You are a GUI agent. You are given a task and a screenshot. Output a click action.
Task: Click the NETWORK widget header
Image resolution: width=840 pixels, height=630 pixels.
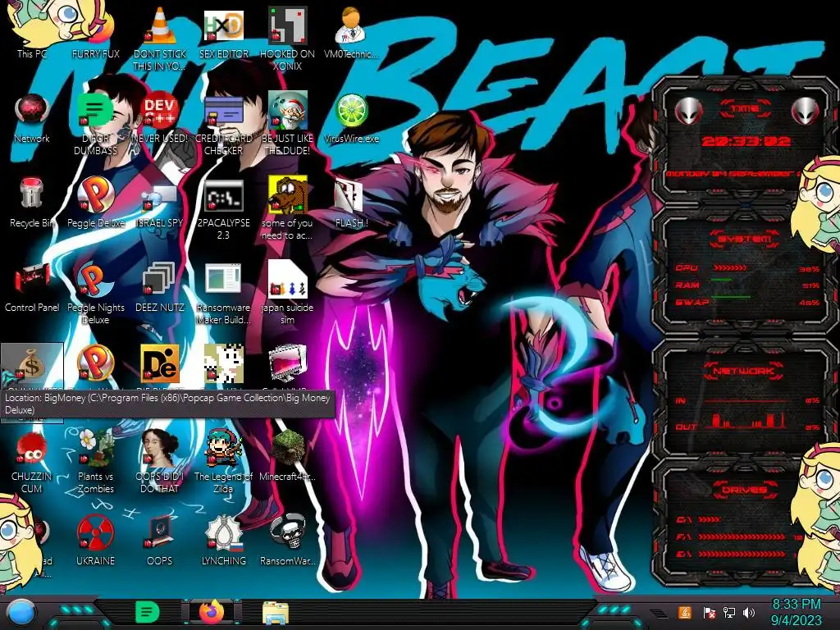pos(743,370)
